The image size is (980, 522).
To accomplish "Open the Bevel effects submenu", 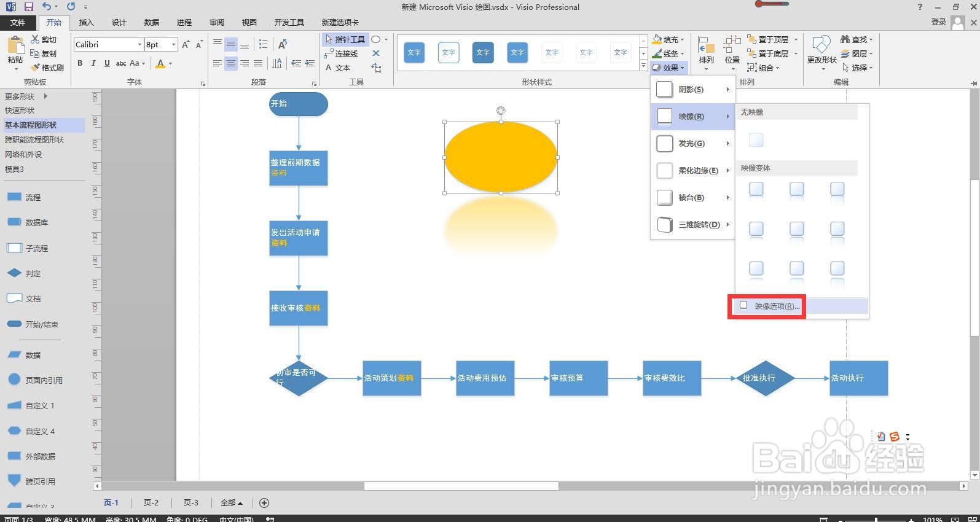I will [x=693, y=198].
